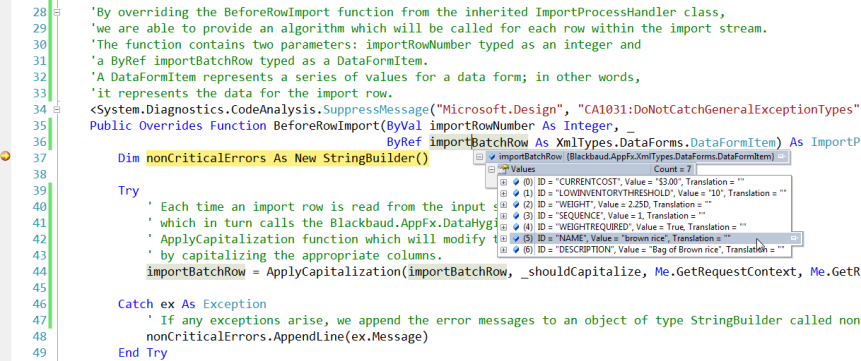Image resolution: width=861 pixels, height=361 pixels.
Task: Collapse the importBatchRow datatip root node
Action: (x=480, y=157)
